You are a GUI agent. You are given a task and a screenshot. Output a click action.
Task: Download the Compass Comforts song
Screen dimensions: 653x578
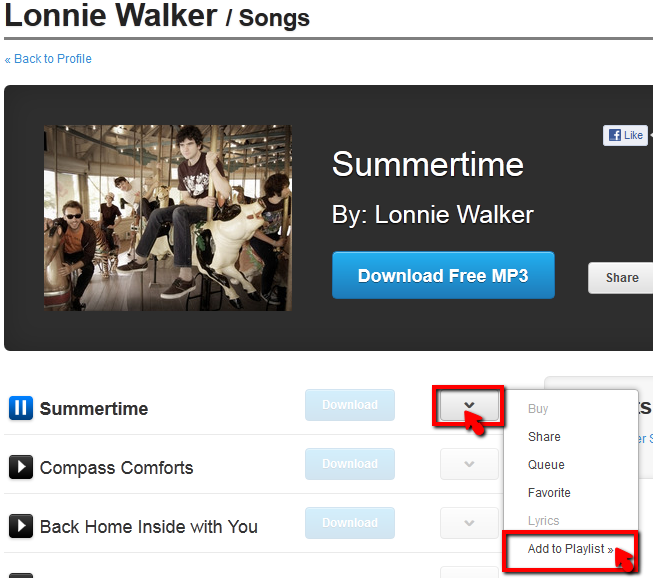point(350,464)
